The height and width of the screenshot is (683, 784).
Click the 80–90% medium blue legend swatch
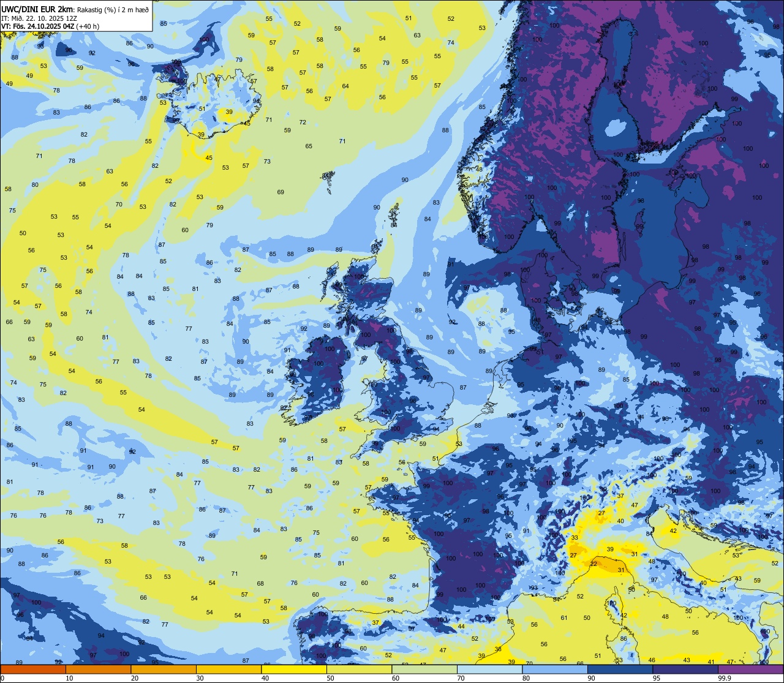555,670
